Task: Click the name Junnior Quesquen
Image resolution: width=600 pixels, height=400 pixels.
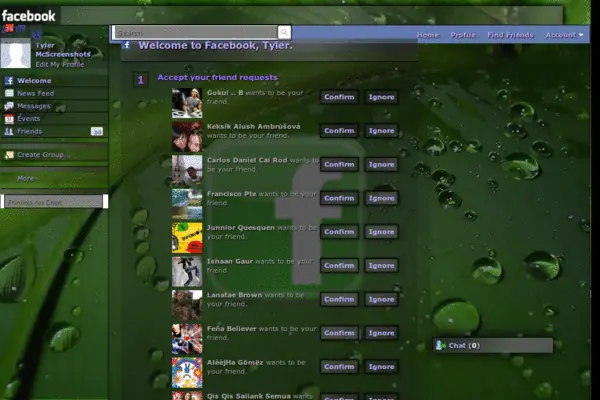Action: tap(241, 227)
